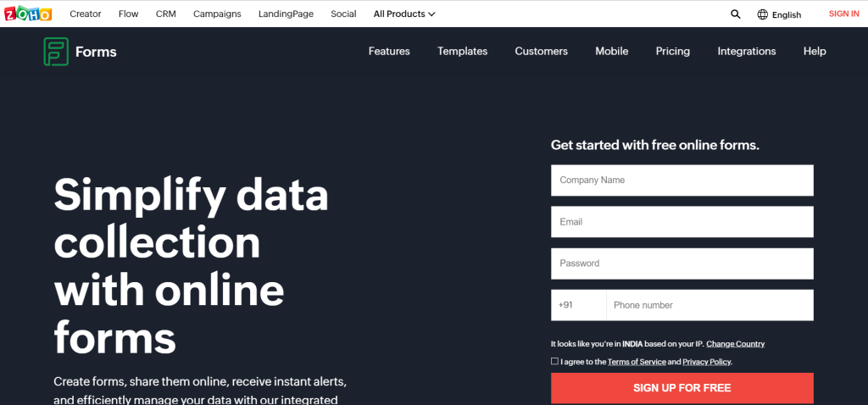868x405 pixels.
Task: Click the SIGN IN link
Action: 843,14
